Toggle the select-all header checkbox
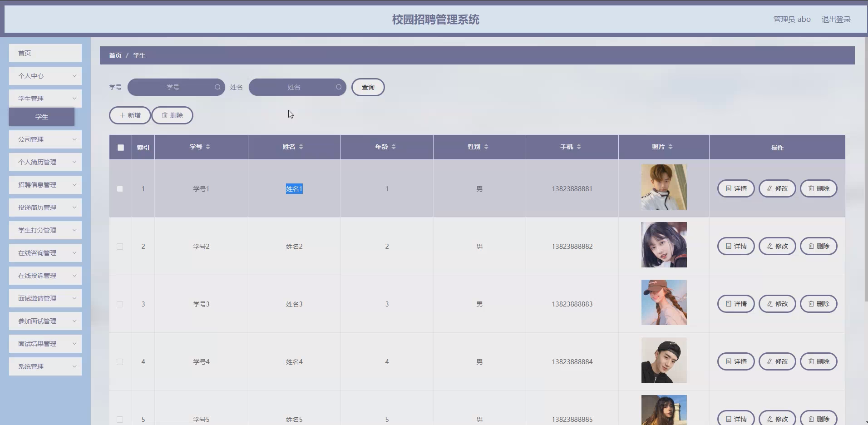 click(x=120, y=147)
